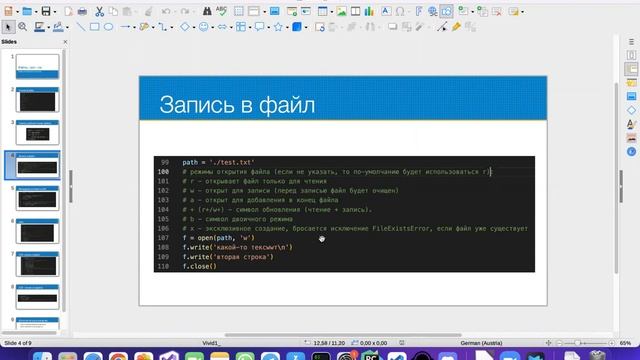
Task: Select slide 7 thumbnail
Action: click(x=37, y=264)
